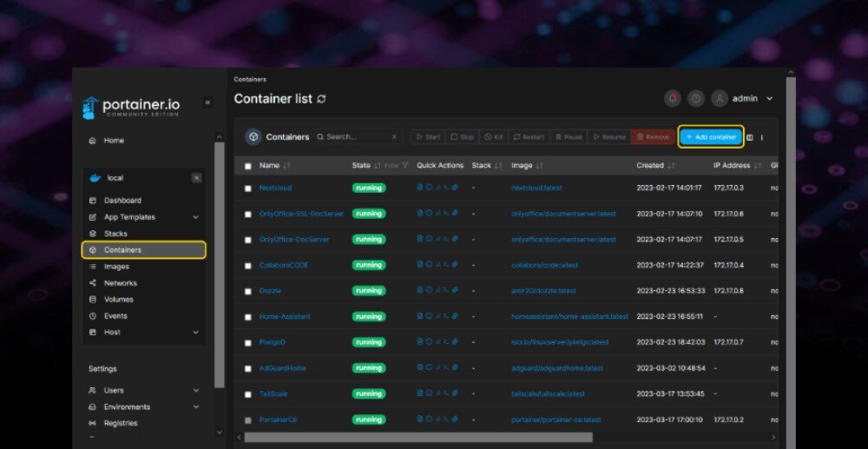Open stats icon for AdGuardHome container
This screenshot has width=868, height=449.
point(437,367)
